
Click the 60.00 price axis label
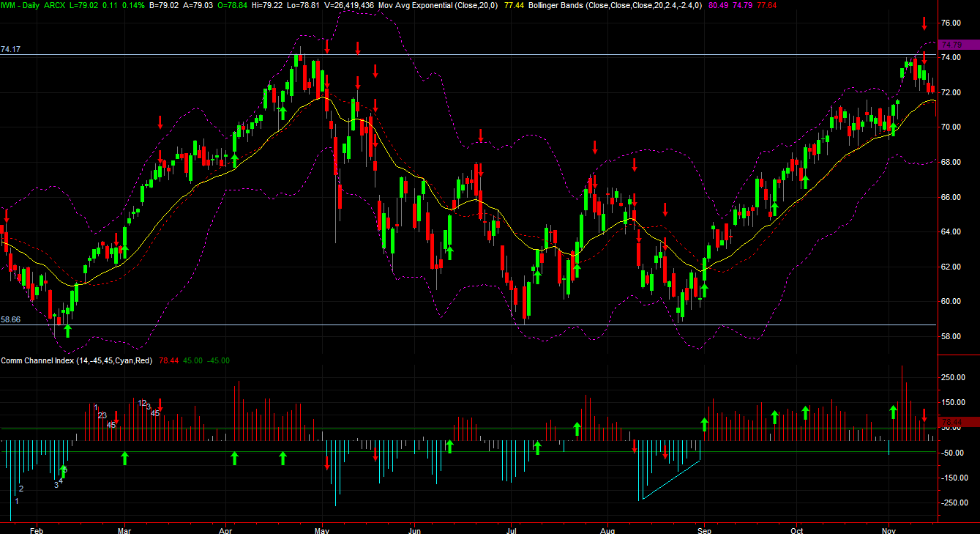pos(950,301)
